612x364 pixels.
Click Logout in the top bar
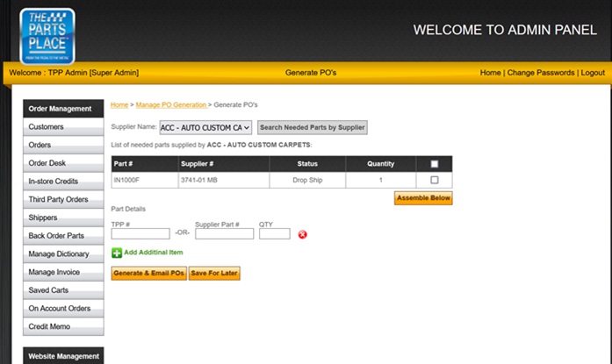[x=593, y=73]
